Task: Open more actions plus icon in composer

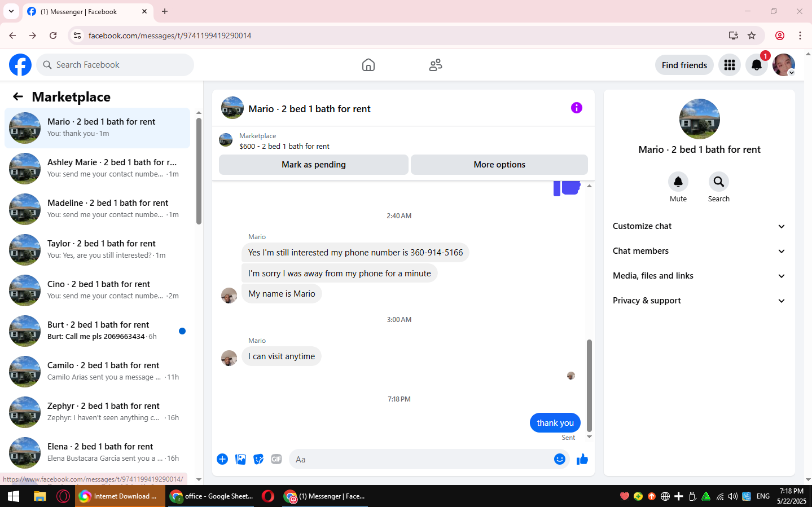Action: click(222, 459)
